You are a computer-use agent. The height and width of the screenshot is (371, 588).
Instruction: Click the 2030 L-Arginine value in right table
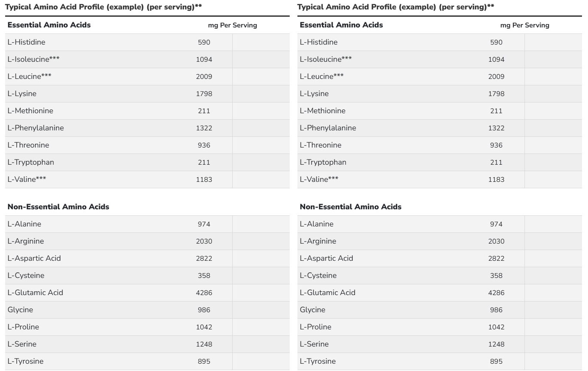(496, 241)
